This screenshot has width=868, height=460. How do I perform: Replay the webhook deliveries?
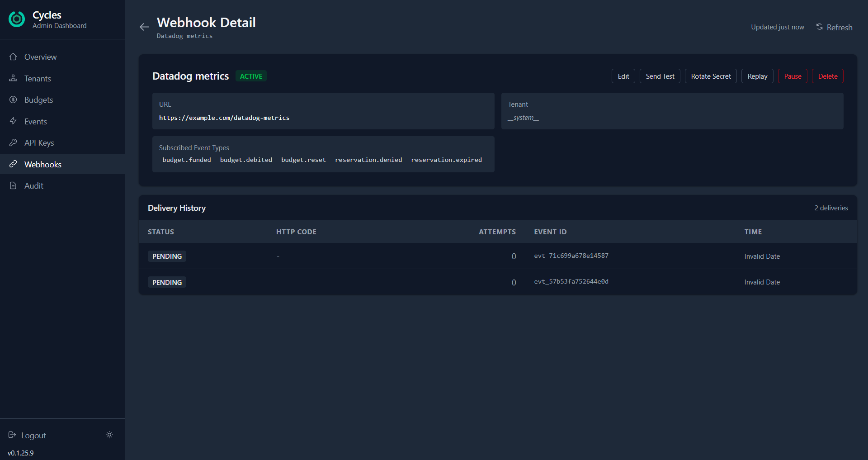click(x=757, y=76)
